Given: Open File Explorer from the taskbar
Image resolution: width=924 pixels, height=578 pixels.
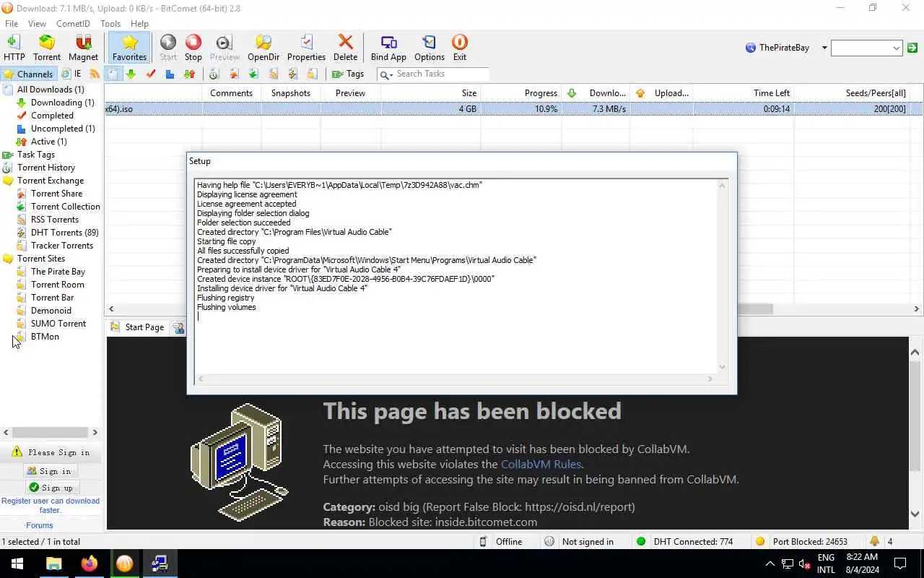Looking at the screenshot, I should (x=54, y=564).
